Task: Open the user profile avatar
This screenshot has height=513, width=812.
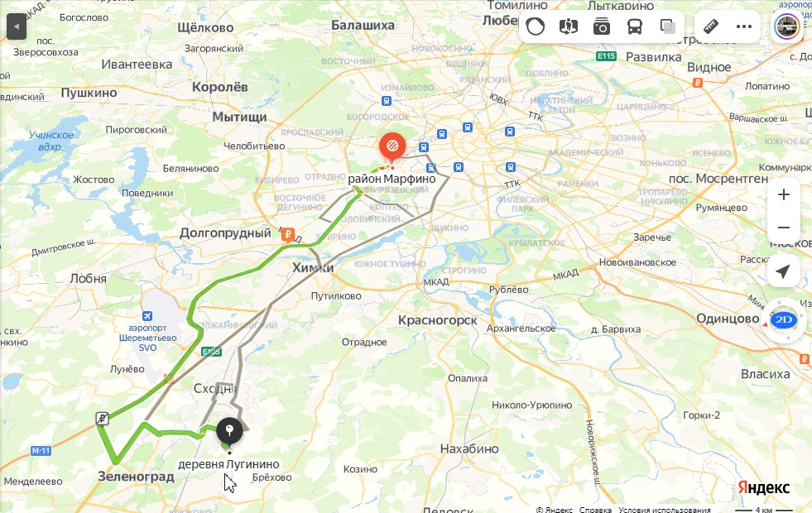Action: tap(786, 26)
